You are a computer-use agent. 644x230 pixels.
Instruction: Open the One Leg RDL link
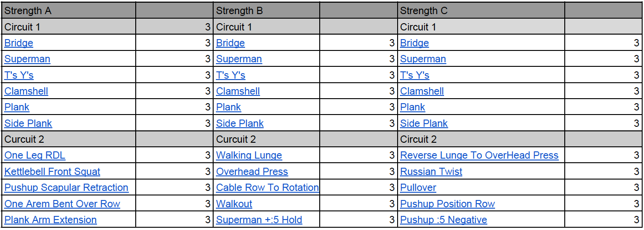pyautogui.click(x=35, y=155)
